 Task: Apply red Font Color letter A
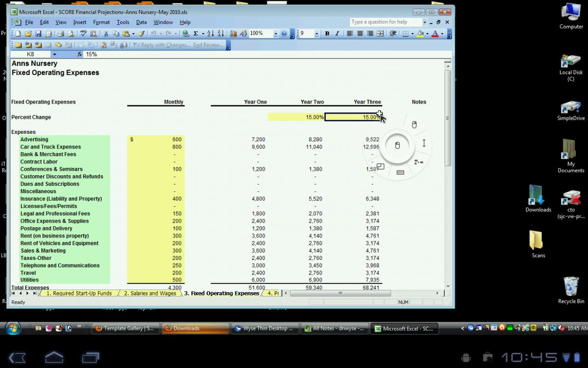435,34
